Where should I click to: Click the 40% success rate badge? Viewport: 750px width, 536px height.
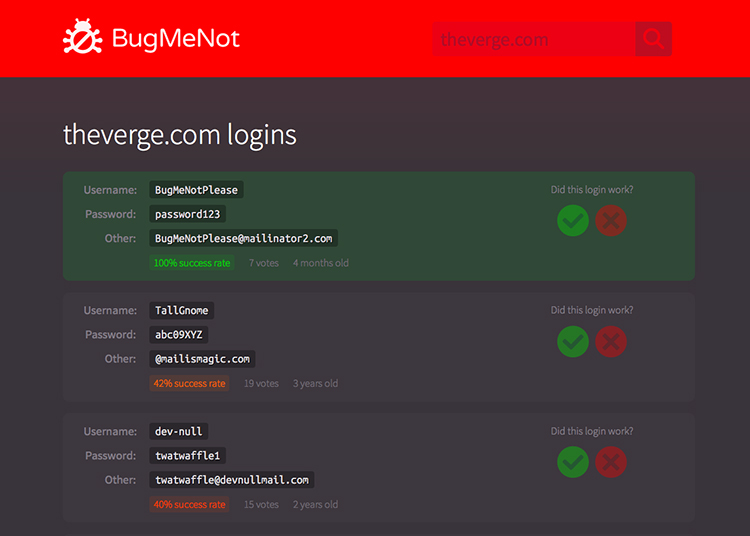[x=189, y=504]
